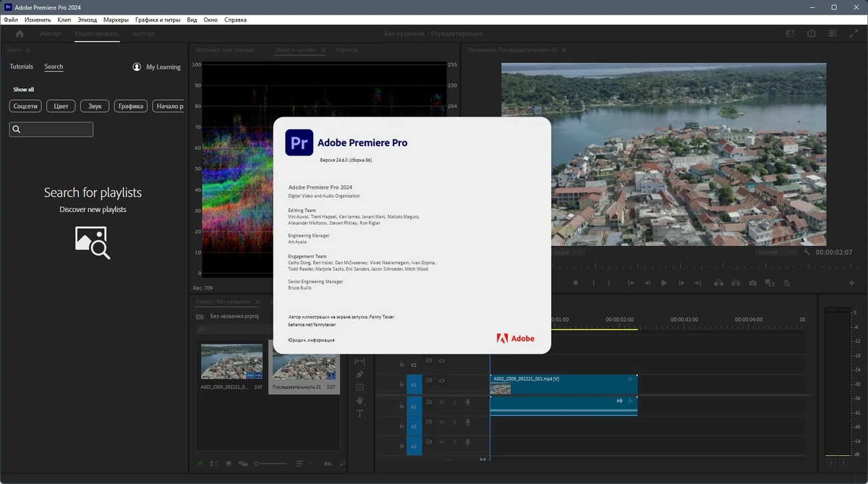Filter playlists by Звук

95,106
